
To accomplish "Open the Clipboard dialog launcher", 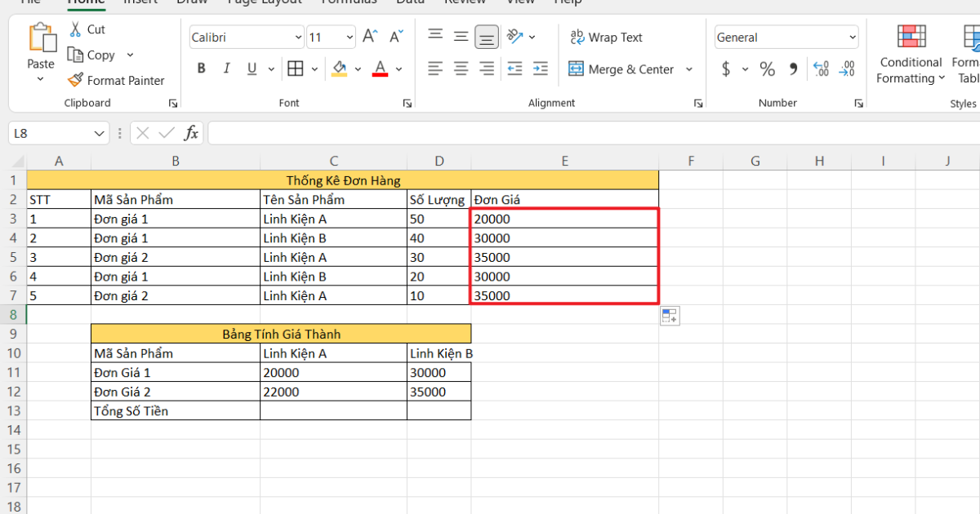I will [x=173, y=104].
